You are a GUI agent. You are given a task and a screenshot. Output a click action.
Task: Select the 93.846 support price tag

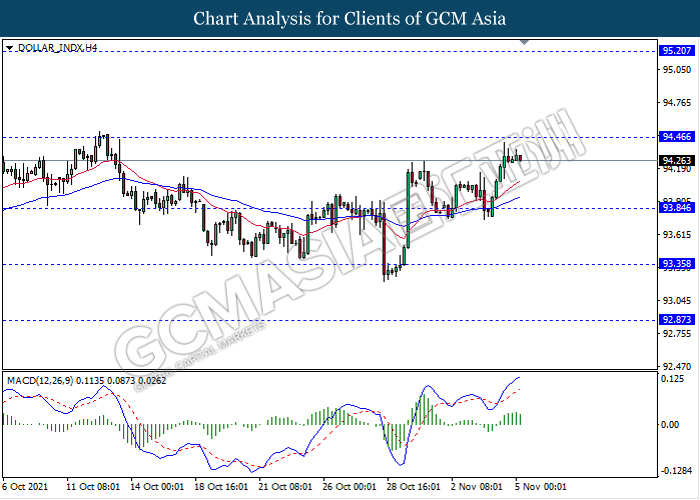pos(676,208)
